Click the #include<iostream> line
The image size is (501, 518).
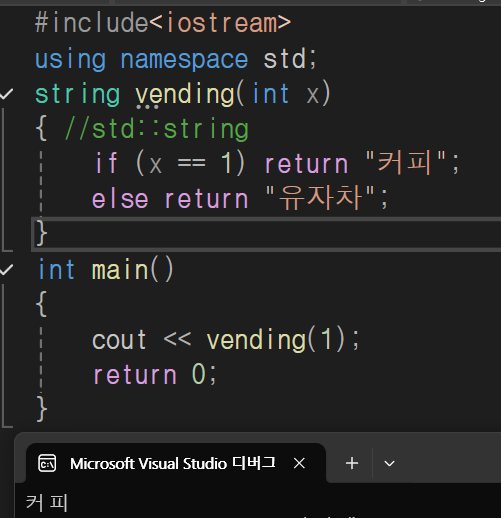(163, 23)
